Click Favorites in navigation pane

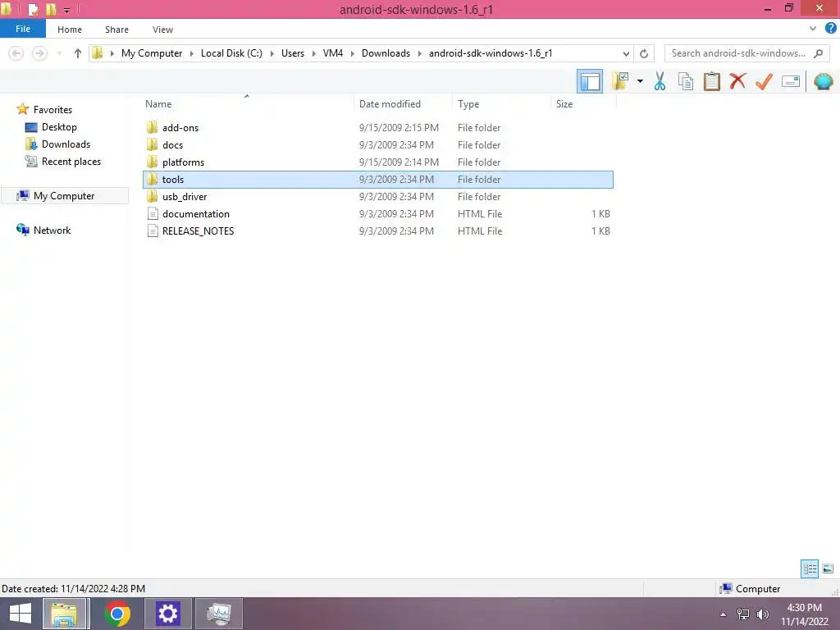[52, 109]
